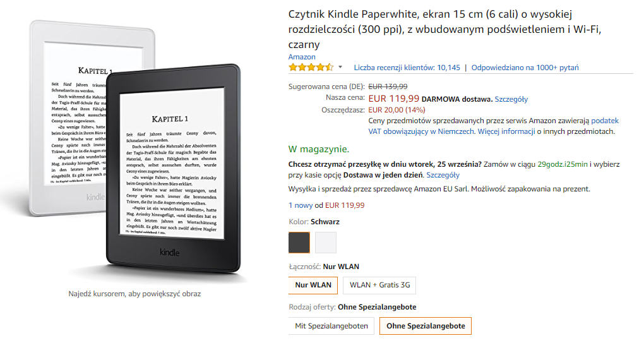This screenshot has width=644, height=343.
Task: Open free delivery Szczegóły link
Action: click(x=511, y=99)
